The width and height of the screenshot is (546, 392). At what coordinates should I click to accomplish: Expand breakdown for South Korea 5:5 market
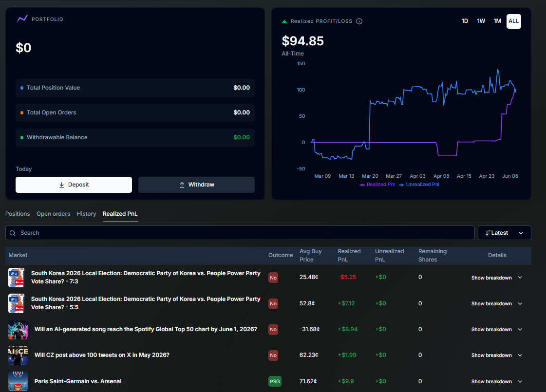tap(496, 303)
